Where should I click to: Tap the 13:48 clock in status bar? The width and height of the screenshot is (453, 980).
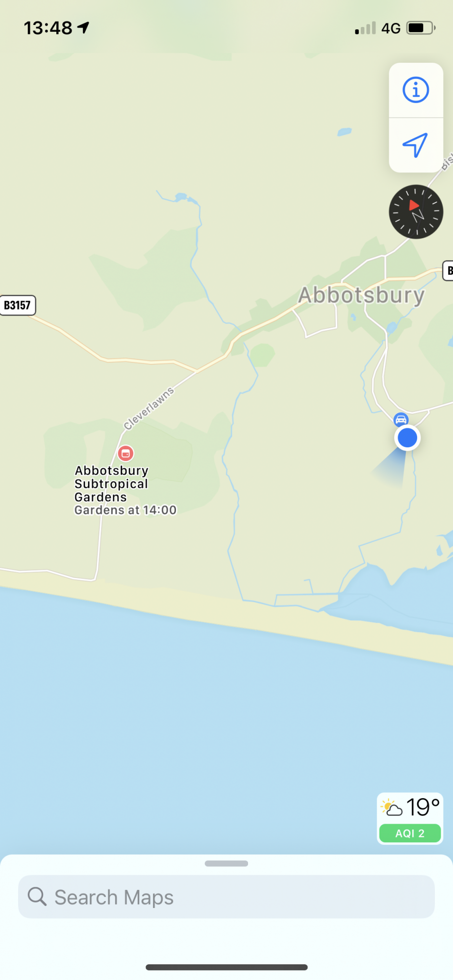click(x=48, y=28)
